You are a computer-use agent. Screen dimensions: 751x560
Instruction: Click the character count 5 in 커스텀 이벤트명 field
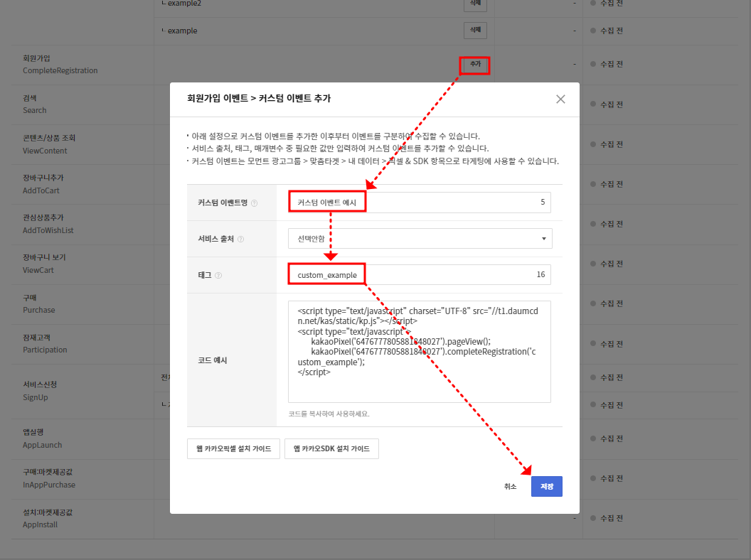pyautogui.click(x=543, y=202)
